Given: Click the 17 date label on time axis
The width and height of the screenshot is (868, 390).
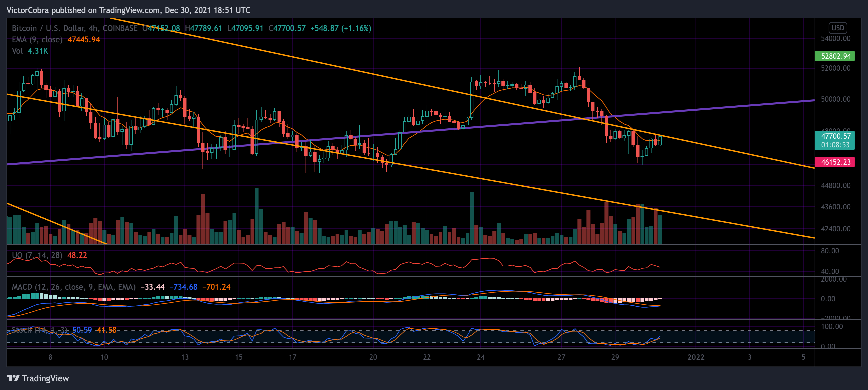Looking at the screenshot, I should 292,357.
